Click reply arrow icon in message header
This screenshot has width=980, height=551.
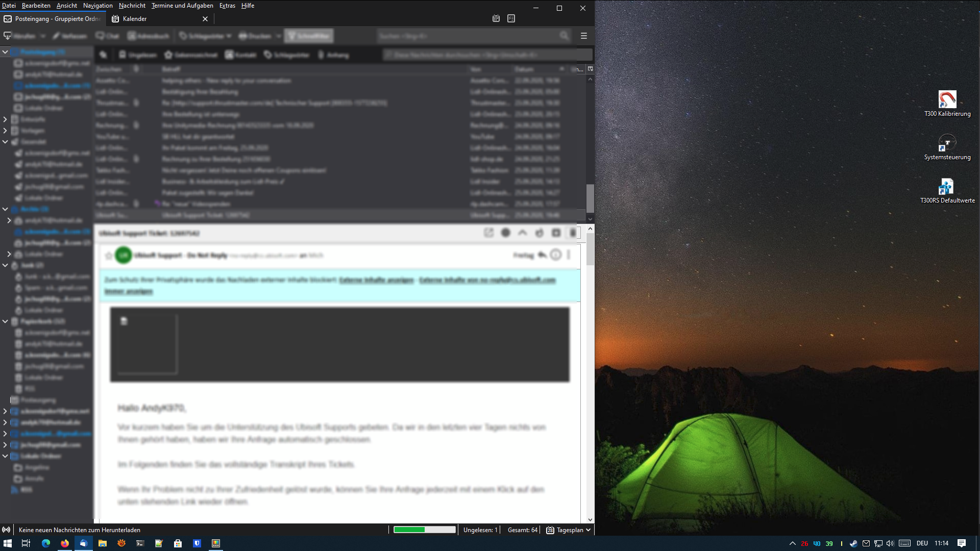(543, 255)
